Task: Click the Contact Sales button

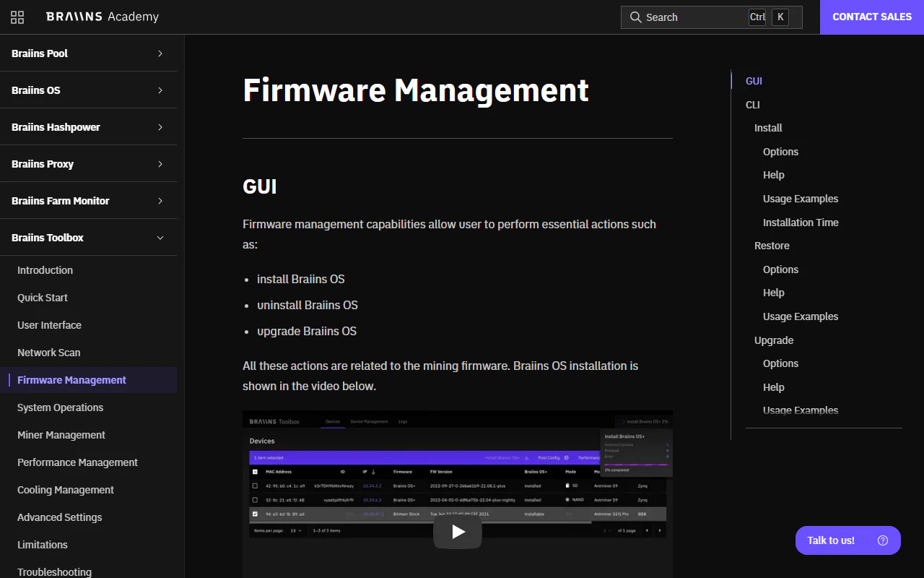Action: point(872,17)
